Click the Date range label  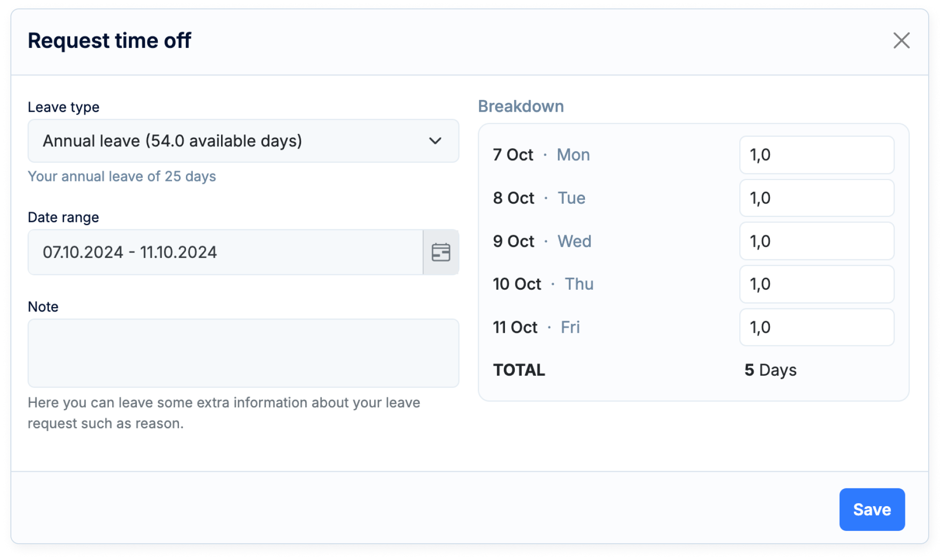(x=63, y=217)
